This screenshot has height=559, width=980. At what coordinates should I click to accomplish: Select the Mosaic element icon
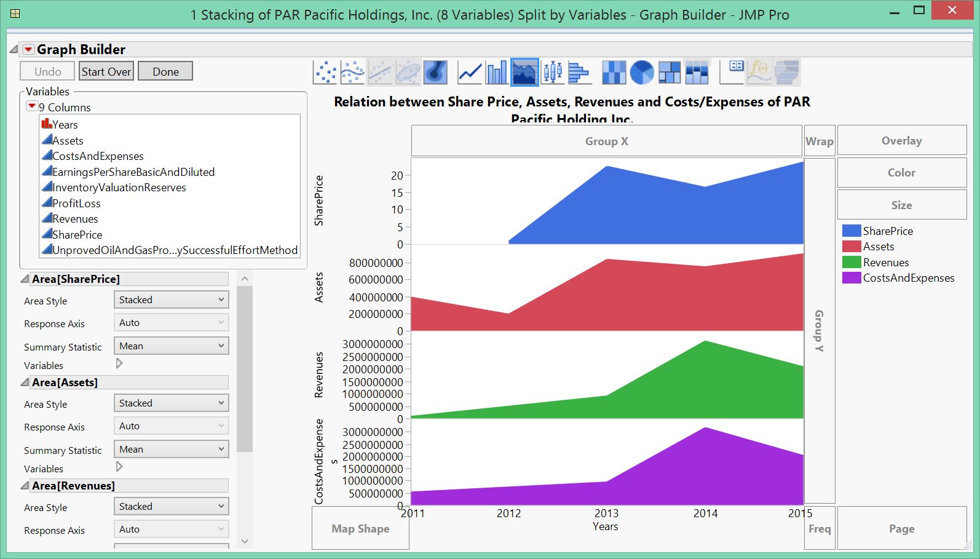tap(697, 72)
